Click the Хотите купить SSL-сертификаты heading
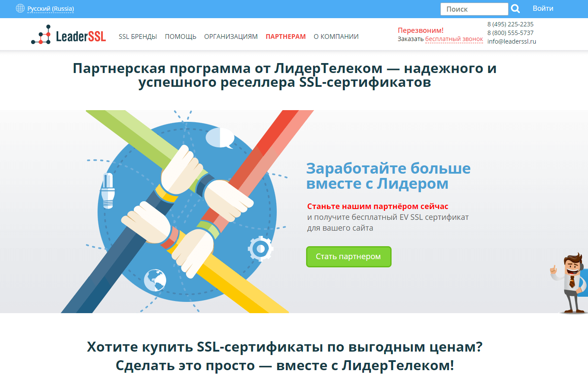The width and height of the screenshot is (588, 387). 285,356
